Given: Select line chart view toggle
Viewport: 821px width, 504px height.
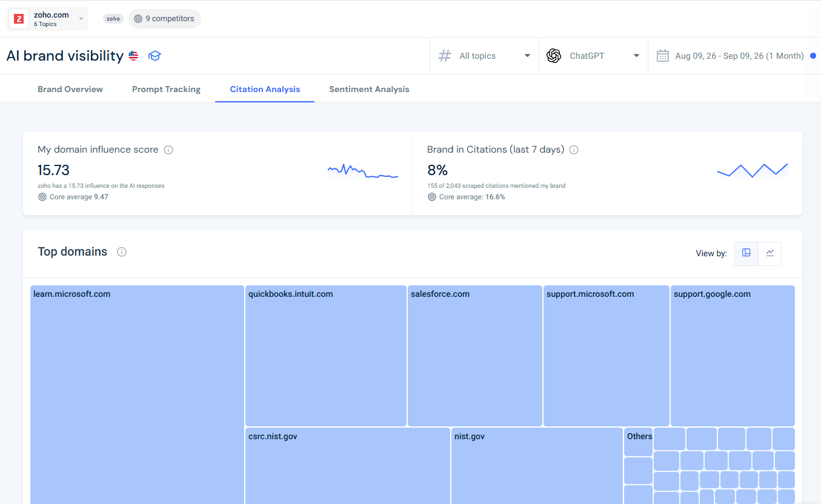Looking at the screenshot, I should (770, 253).
